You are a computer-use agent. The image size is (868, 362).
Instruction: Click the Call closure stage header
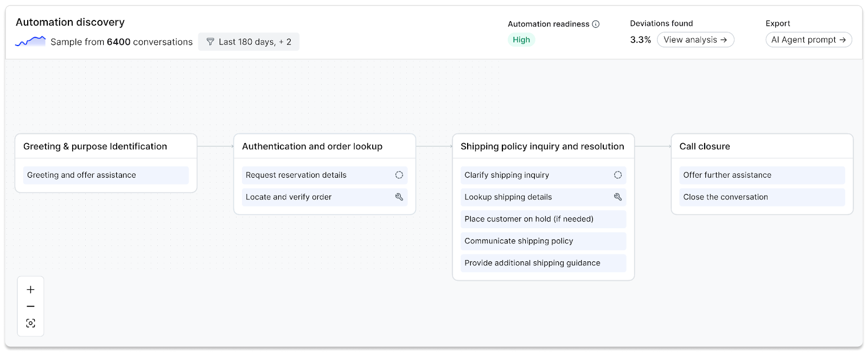705,146
